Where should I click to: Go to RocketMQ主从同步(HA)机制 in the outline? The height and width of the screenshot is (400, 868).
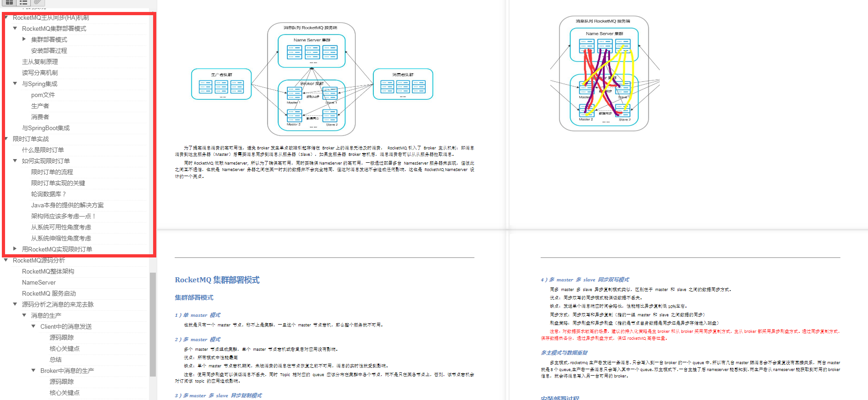pos(51,17)
